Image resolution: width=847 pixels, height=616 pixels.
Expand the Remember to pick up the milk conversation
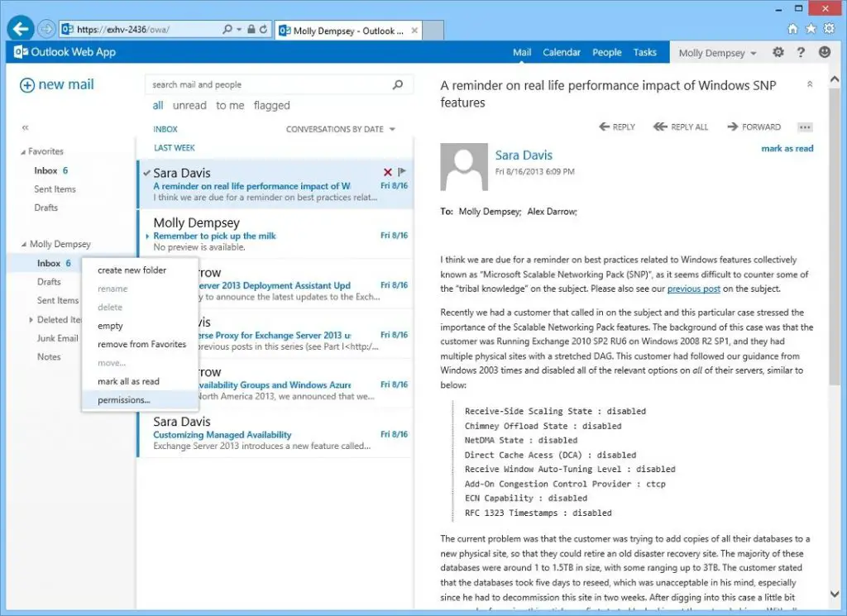point(147,236)
